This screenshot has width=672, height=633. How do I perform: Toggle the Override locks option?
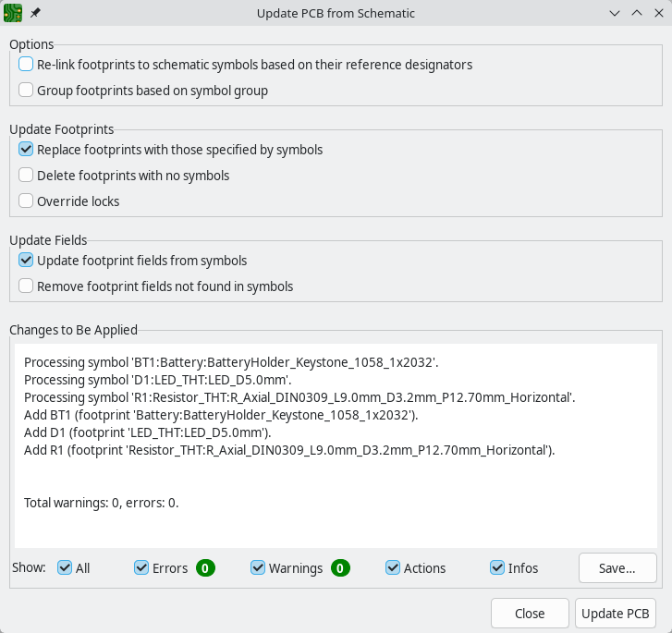click(x=26, y=201)
